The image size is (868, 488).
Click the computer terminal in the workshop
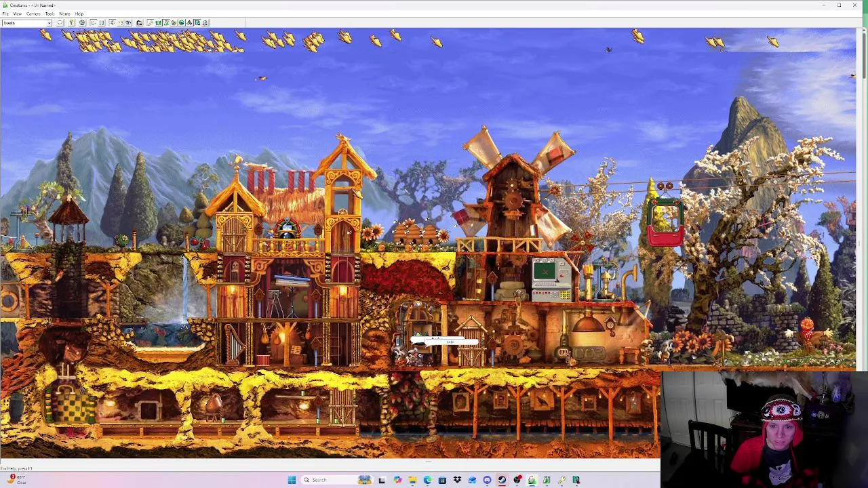(x=551, y=279)
